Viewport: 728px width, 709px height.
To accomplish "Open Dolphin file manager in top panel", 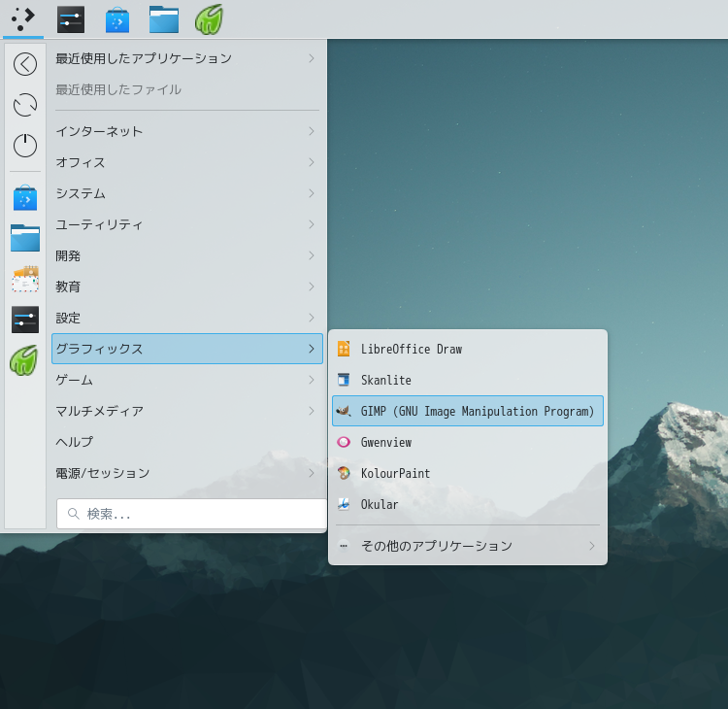I will click(x=164, y=19).
